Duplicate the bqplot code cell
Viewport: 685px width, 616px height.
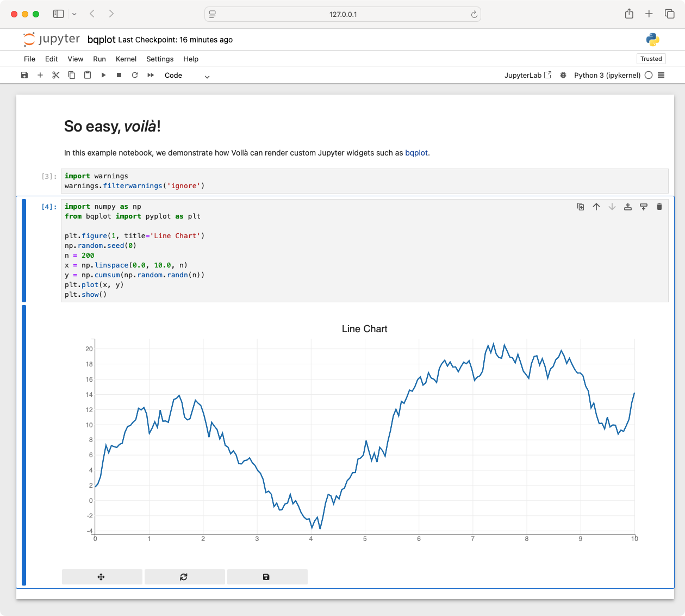click(x=581, y=207)
